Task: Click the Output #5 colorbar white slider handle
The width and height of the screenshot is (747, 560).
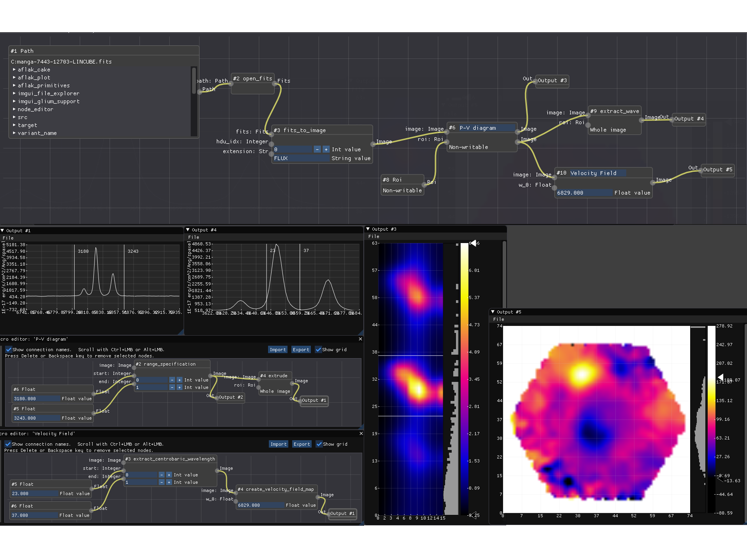Action: [x=720, y=377]
